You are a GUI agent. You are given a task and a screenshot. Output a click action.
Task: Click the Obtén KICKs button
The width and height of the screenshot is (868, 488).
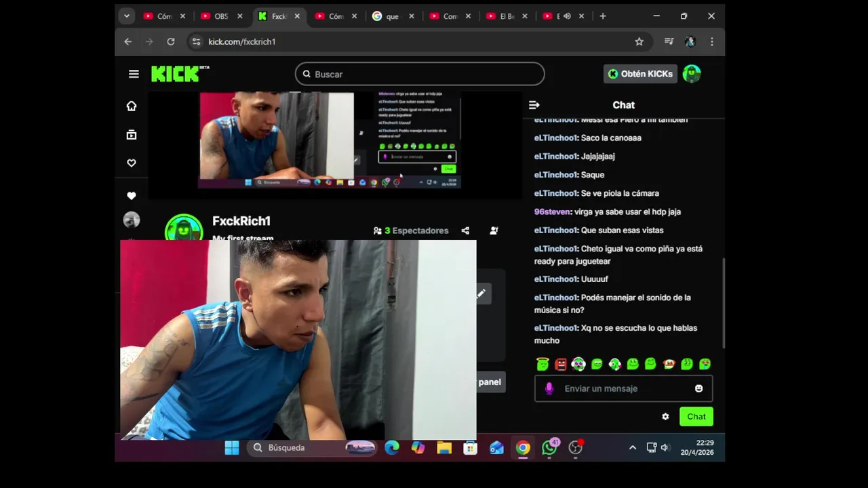coord(640,74)
